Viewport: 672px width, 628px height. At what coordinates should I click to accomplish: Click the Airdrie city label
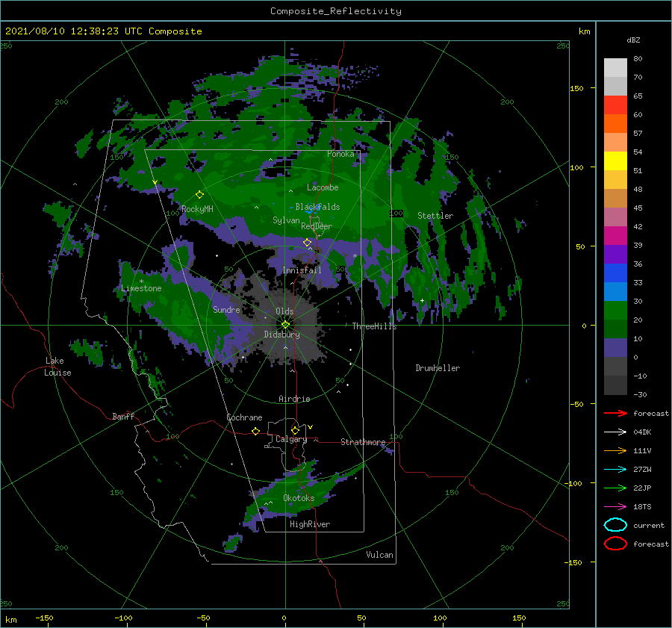pos(294,399)
